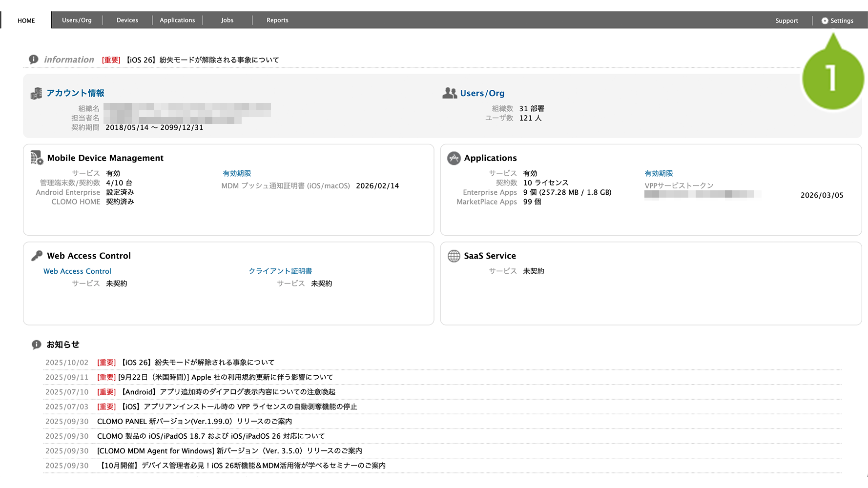Click the クライアント証明書 link

click(x=280, y=271)
